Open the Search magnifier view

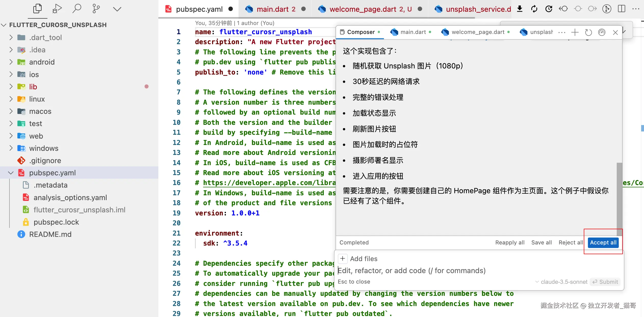point(76,9)
